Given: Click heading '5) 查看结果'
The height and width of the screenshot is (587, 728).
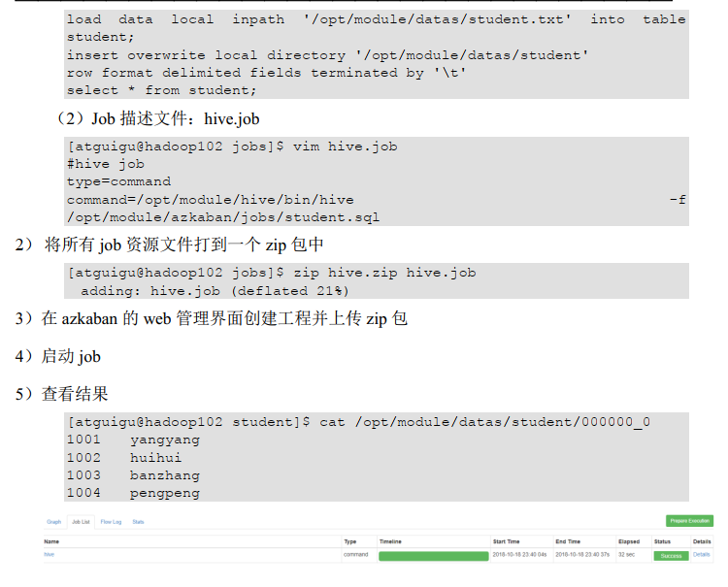Looking at the screenshot, I should coord(61,394).
